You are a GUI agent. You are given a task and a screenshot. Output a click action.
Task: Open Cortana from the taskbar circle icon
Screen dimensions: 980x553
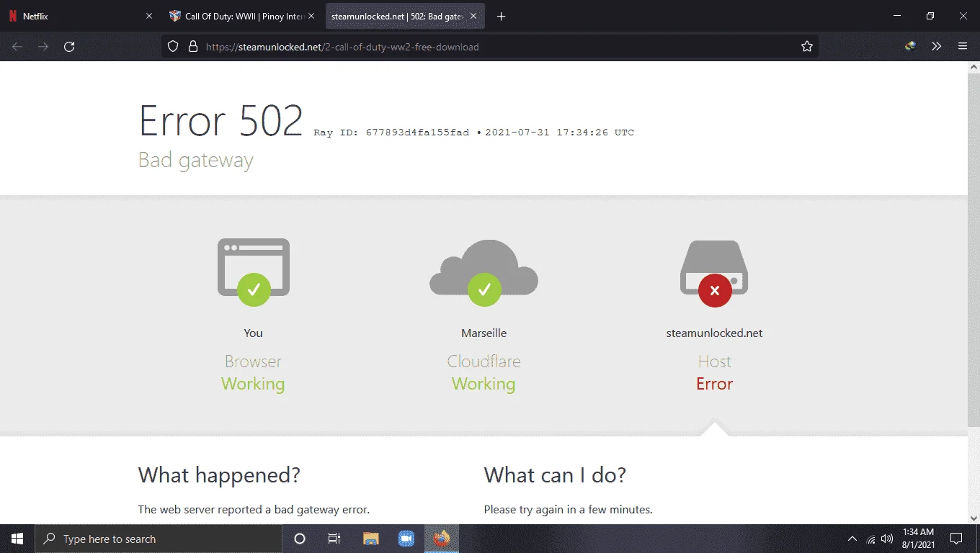[x=300, y=539]
